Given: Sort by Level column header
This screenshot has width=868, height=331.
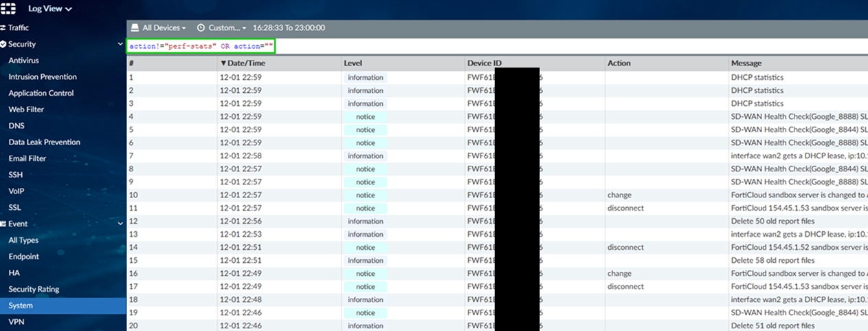Looking at the screenshot, I should [x=353, y=63].
